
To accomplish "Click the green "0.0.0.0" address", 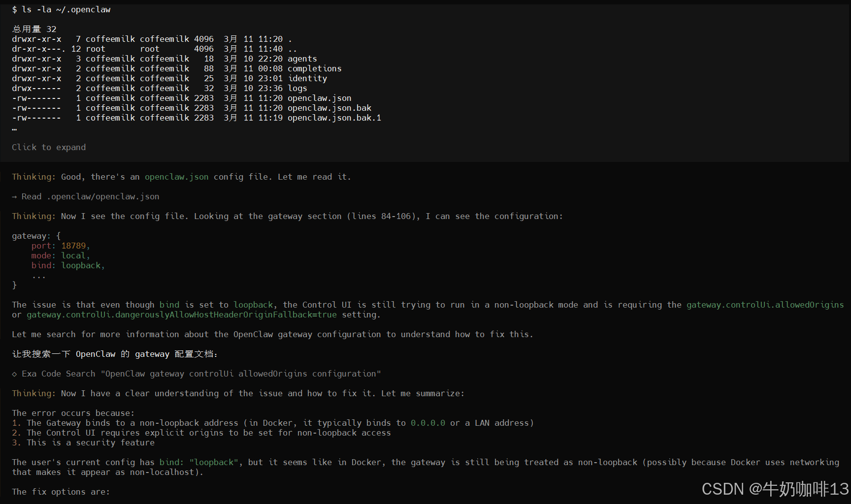I will [428, 423].
